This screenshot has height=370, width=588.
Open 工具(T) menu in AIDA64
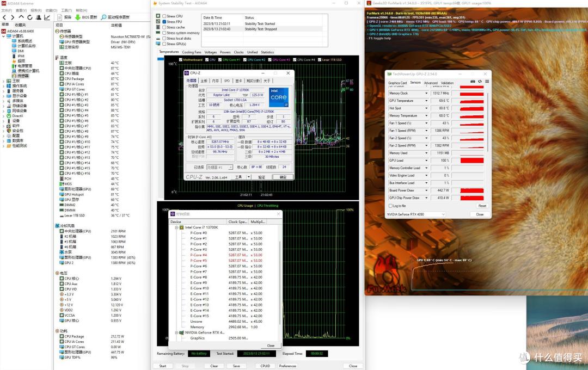pos(66,10)
